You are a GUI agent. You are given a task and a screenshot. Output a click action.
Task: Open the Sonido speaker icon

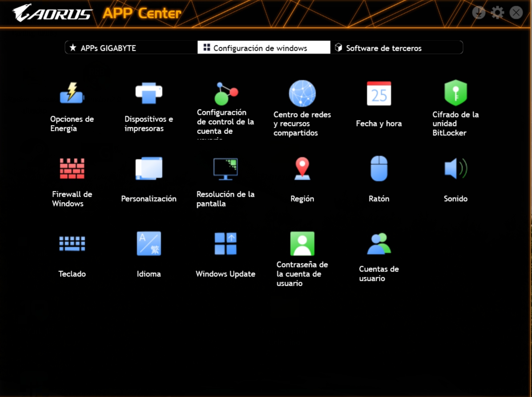pos(455,168)
